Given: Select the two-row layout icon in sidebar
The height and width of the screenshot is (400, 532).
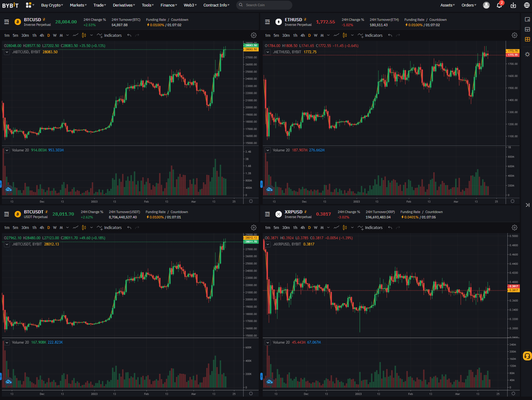Looking at the screenshot, I should (527, 29).
